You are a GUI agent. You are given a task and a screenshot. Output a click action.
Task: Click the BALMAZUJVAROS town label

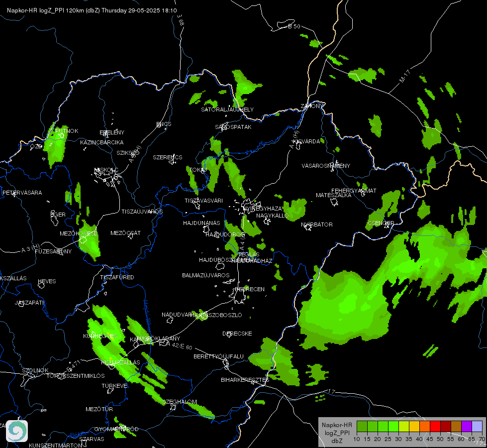205,275
